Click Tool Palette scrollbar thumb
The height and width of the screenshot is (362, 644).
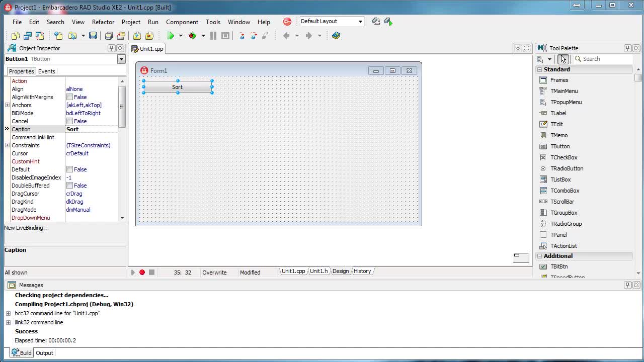pos(638,77)
